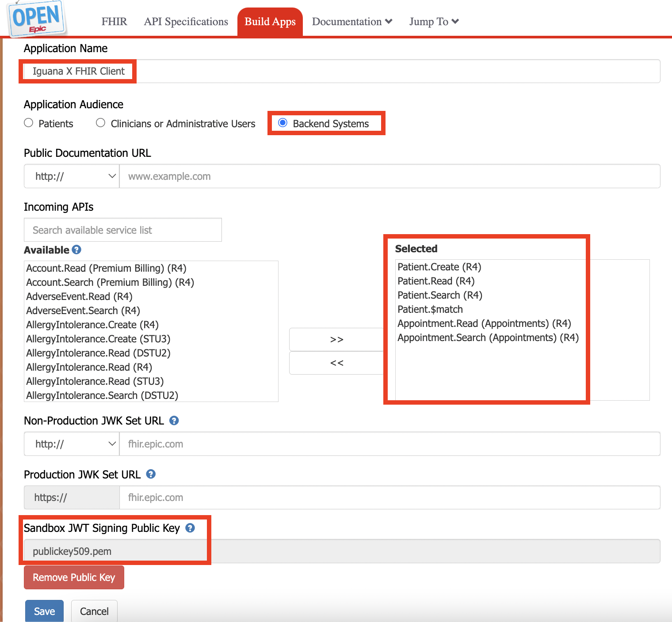Click the Non-Production JWK Set URL field
672x622 pixels.
pos(390,444)
